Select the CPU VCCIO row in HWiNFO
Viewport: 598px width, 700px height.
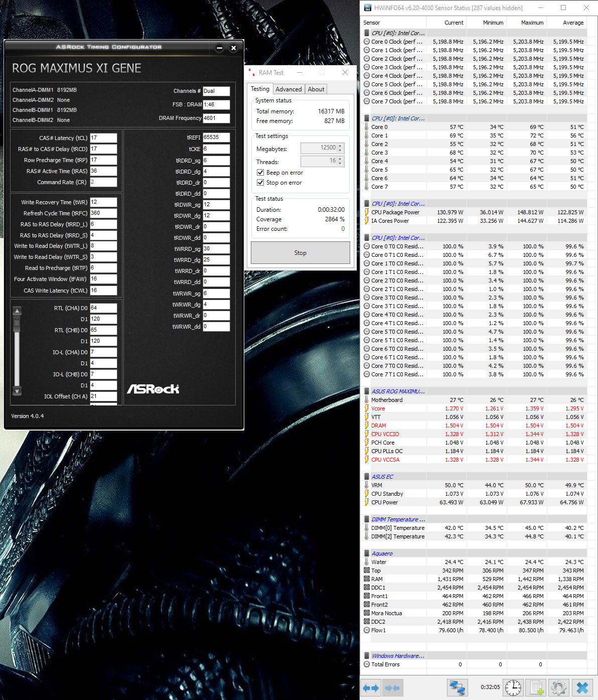(x=474, y=434)
